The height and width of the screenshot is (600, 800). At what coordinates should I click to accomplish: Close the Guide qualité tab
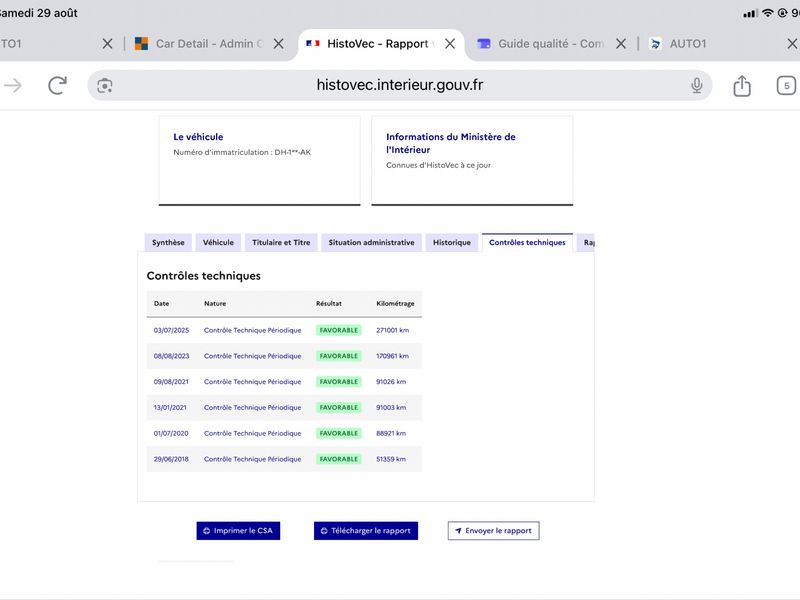tap(620, 44)
